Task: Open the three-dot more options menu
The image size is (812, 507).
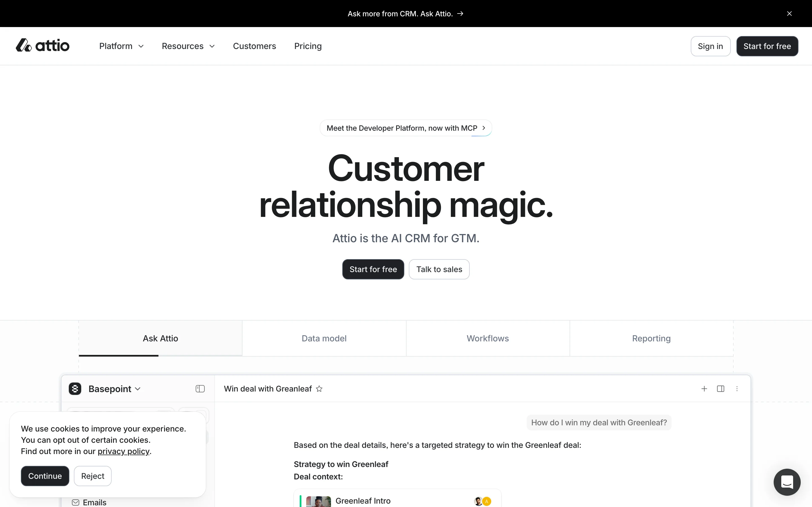Action: coord(737,389)
